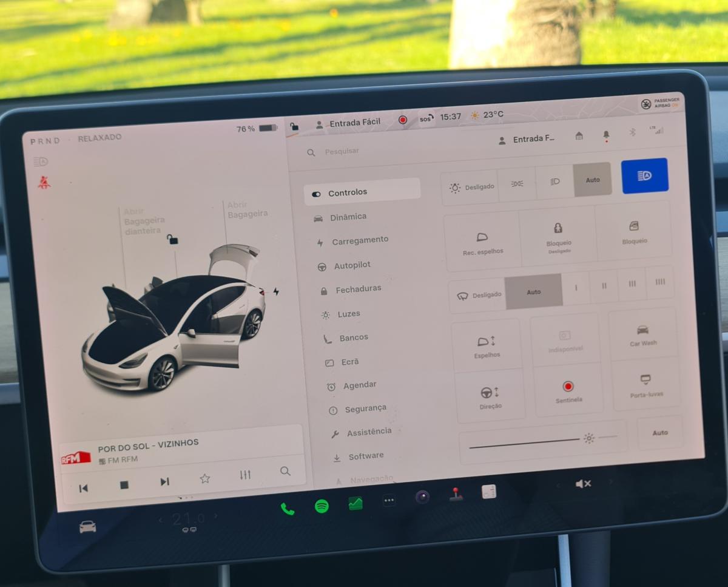This screenshot has height=587, width=728.
Task: Select wiper speed II
Action: (x=604, y=286)
